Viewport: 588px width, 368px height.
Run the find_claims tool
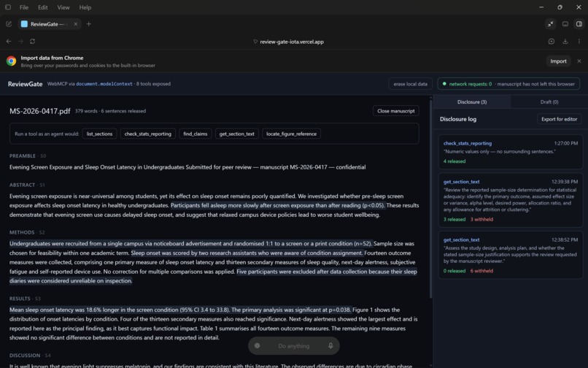(195, 134)
